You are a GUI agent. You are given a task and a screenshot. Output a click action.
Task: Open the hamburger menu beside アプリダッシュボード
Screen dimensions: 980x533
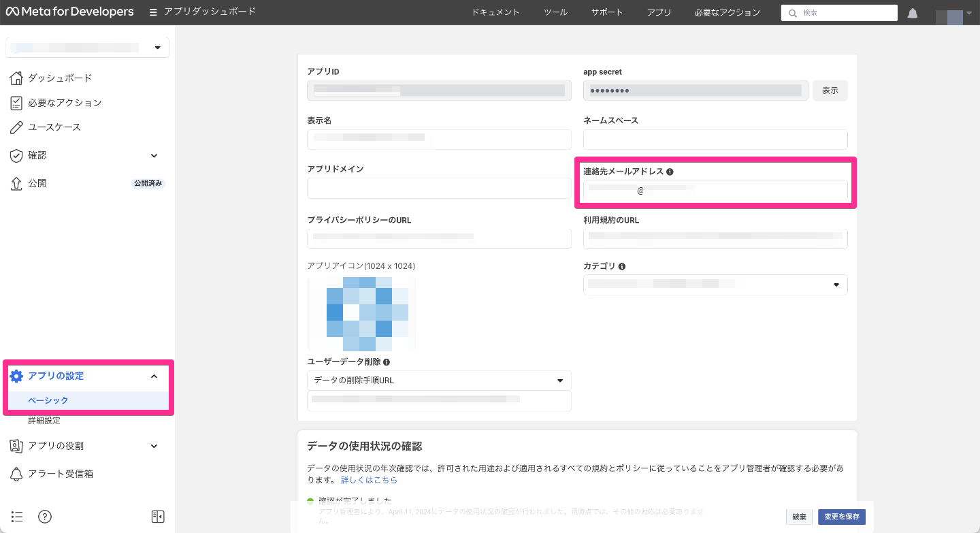point(153,12)
